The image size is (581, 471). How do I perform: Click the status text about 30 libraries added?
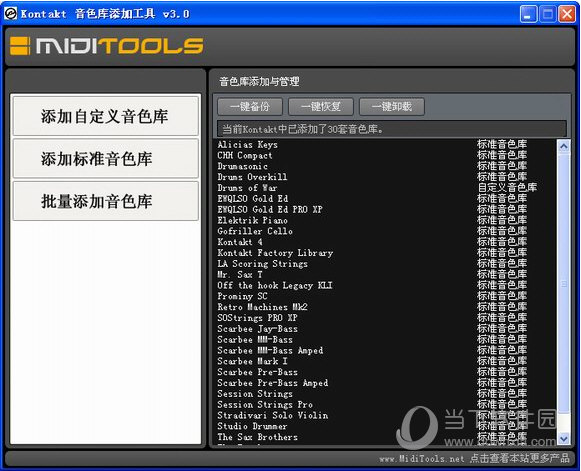pos(303,129)
